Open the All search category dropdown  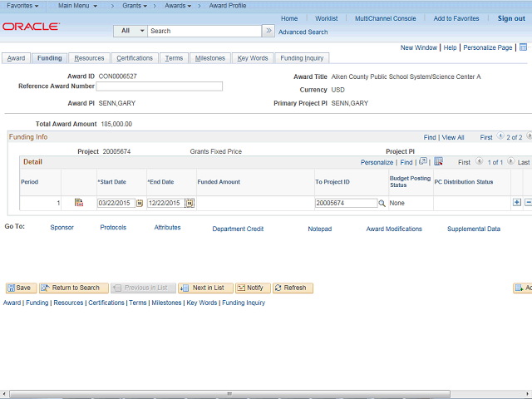coord(131,31)
